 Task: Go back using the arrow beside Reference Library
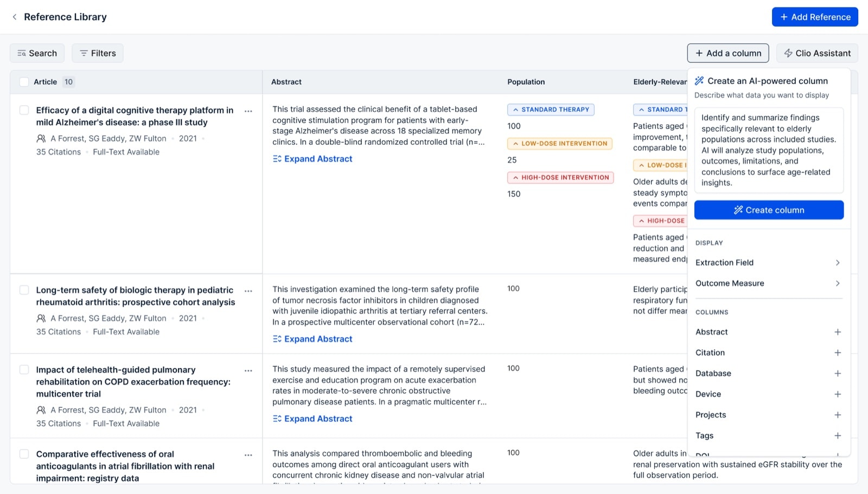coord(15,17)
